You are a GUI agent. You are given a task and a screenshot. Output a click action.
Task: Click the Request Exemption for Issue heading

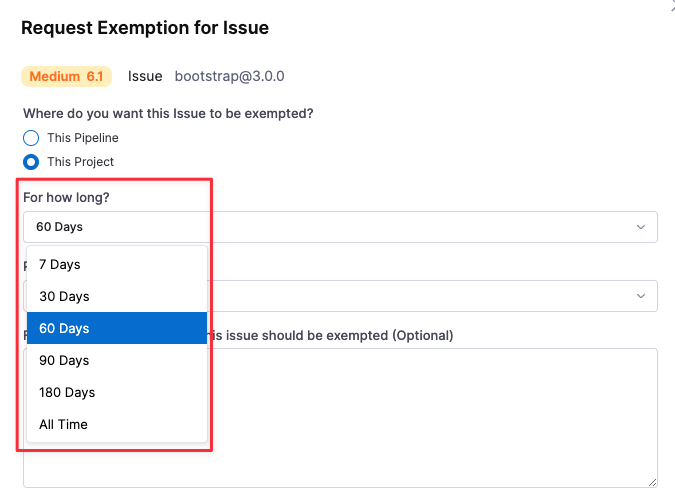point(145,28)
